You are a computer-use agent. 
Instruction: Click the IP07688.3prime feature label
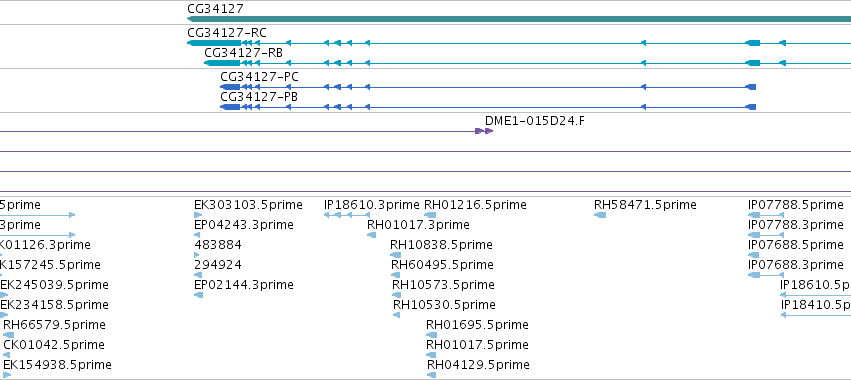(796, 264)
